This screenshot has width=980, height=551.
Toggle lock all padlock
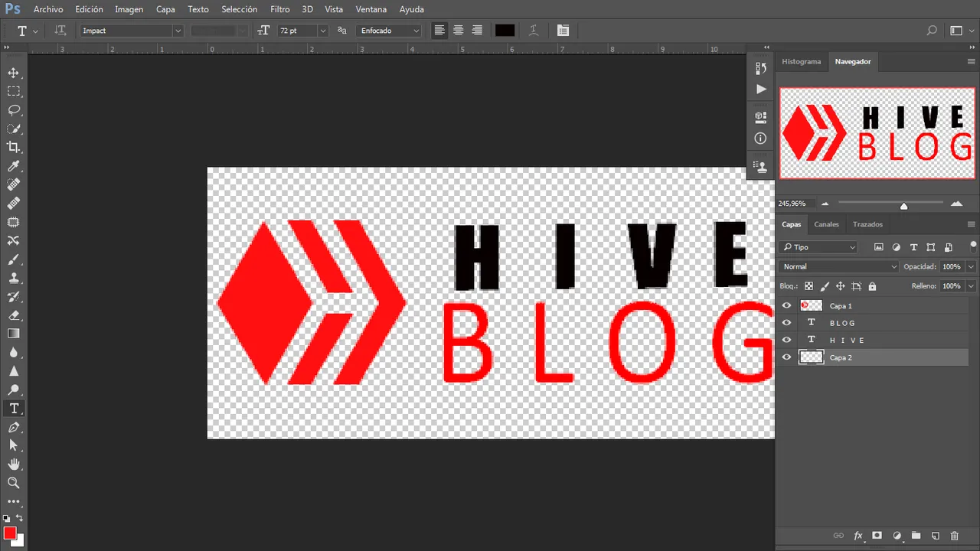pyautogui.click(x=872, y=286)
